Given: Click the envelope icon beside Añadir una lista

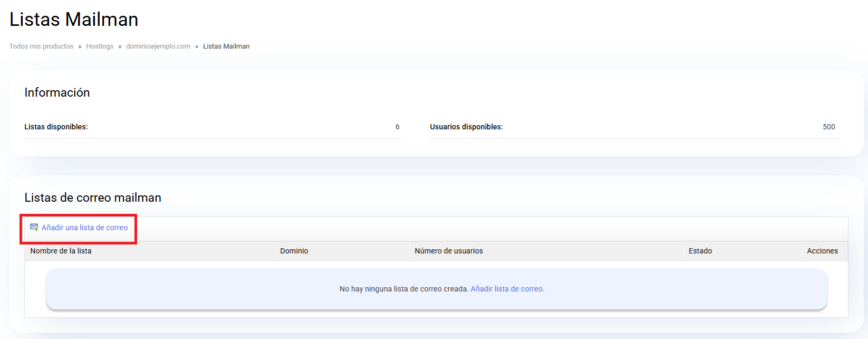Looking at the screenshot, I should coord(34,227).
